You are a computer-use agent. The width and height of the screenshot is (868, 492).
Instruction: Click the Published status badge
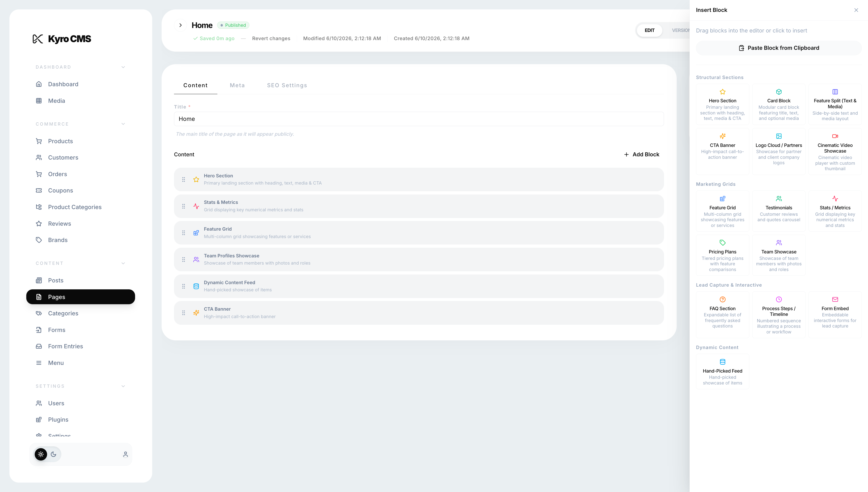[x=233, y=25]
